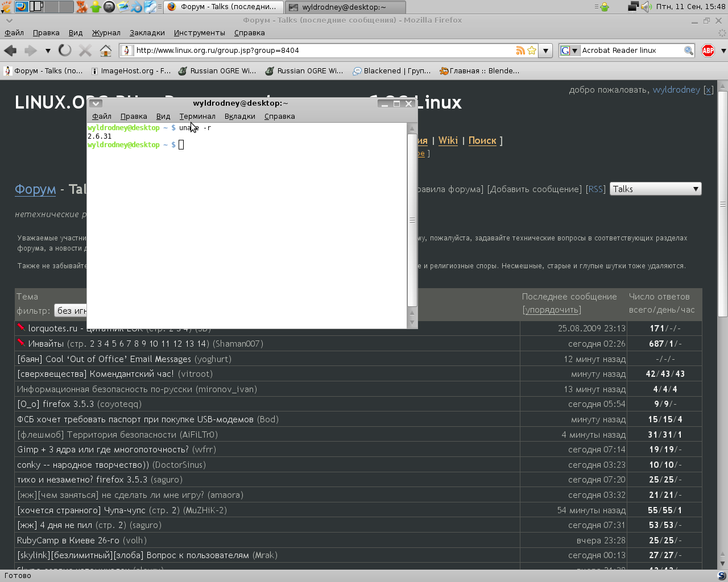Viewport: 728px width, 582px height.
Task: Open the Wiki link
Action: (448, 140)
